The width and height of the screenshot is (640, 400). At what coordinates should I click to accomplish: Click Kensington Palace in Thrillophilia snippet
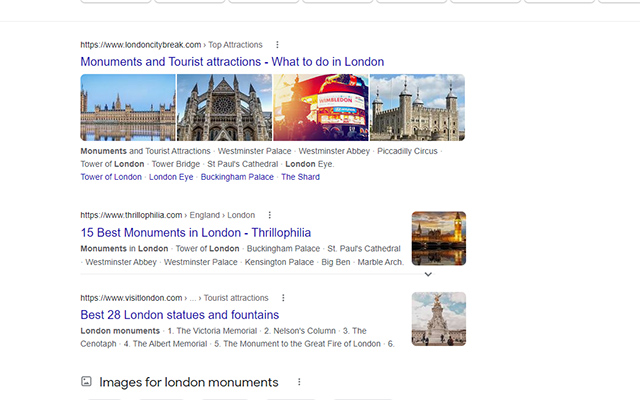[279, 262]
